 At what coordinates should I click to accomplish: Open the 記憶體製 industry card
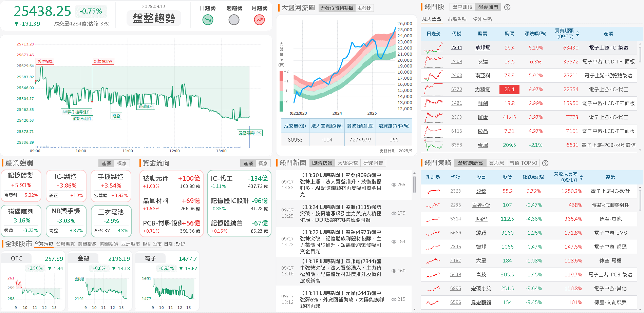(21, 185)
